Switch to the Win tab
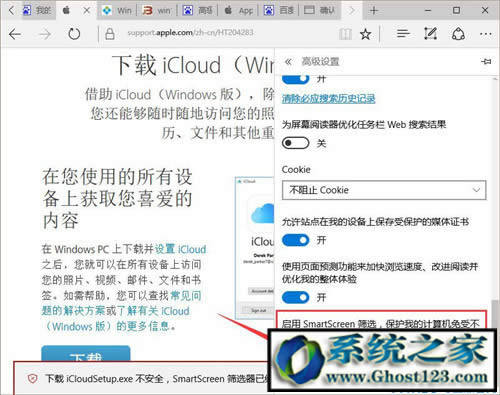 pos(117,11)
